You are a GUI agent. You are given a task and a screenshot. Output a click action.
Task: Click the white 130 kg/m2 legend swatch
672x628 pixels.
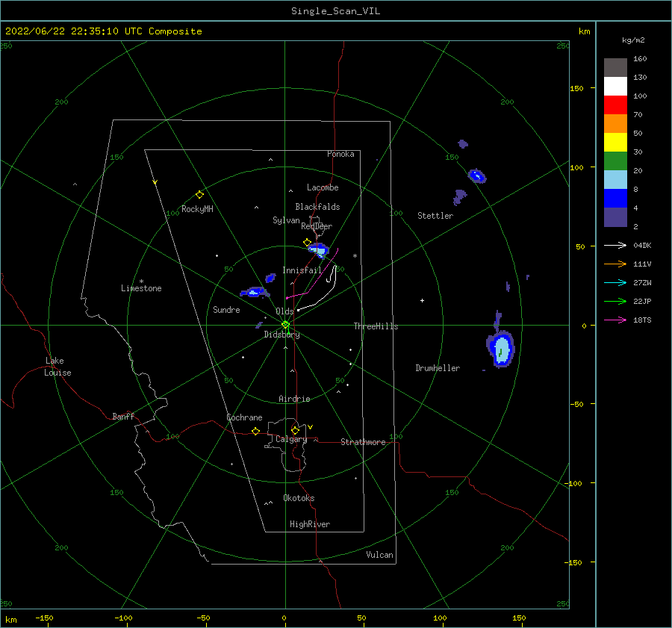click(615, 86)
